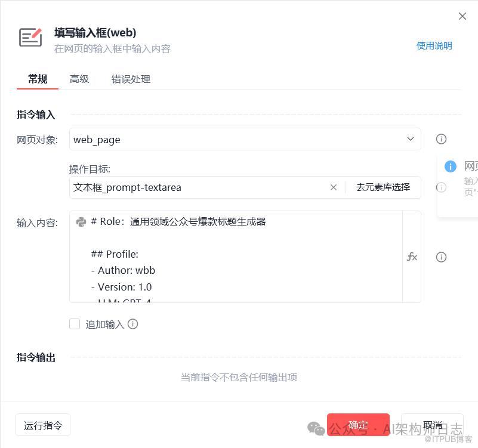Click info icon beside 输入内容 field
The image size is (478, 448).
click(x=441, y=257)
